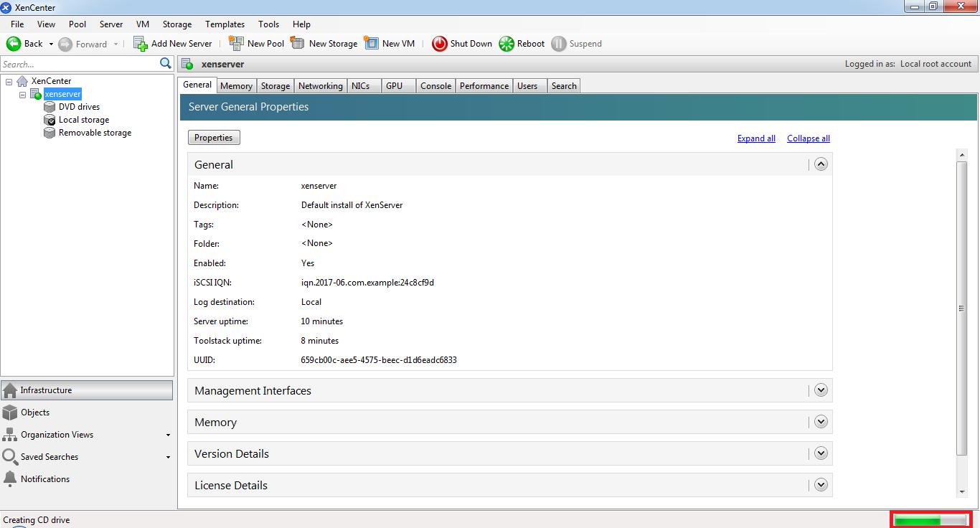The width and height of the screenshot is (980, 528).
Task: Open the Storage menu
Action: tap(177, 24)
